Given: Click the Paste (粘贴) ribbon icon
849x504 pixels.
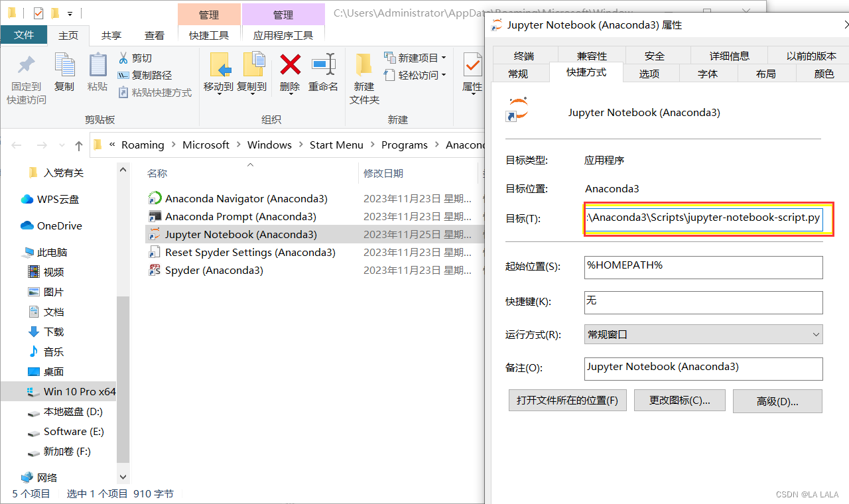Looking at the screenshot, I should click(x=98, y=66).
